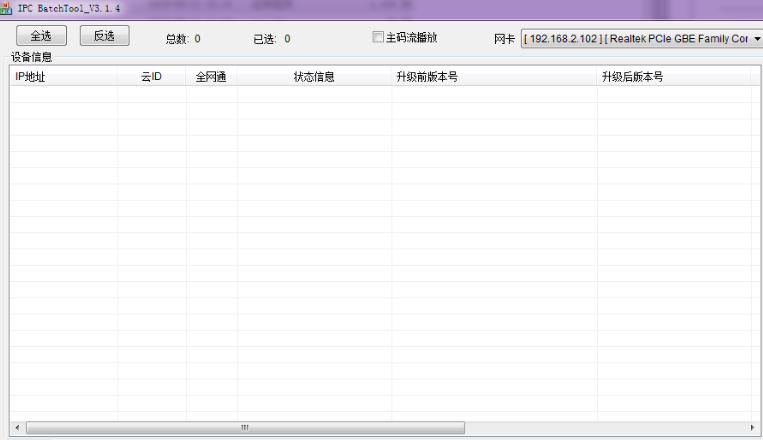The image size is (763, 440).
Task: Sort by the 云ID column header
Action: tap(151, 76)
